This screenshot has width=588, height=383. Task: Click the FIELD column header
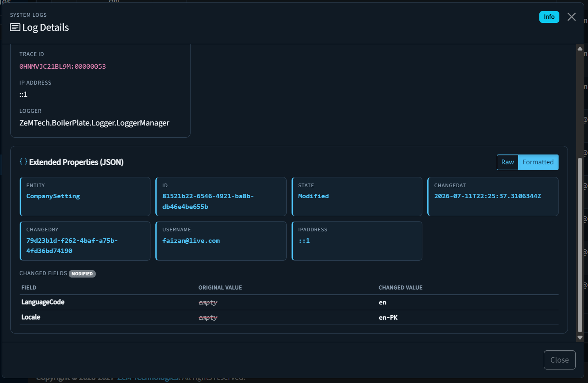(x=29, y=288)
